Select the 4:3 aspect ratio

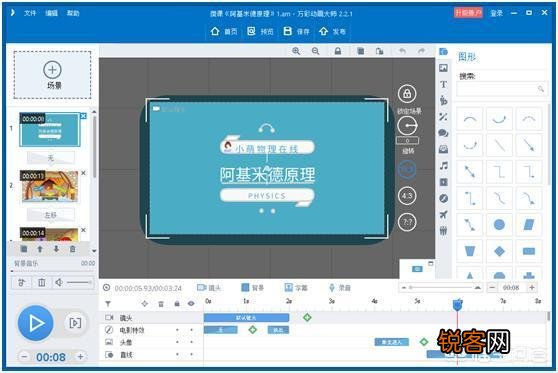point(407,196)
